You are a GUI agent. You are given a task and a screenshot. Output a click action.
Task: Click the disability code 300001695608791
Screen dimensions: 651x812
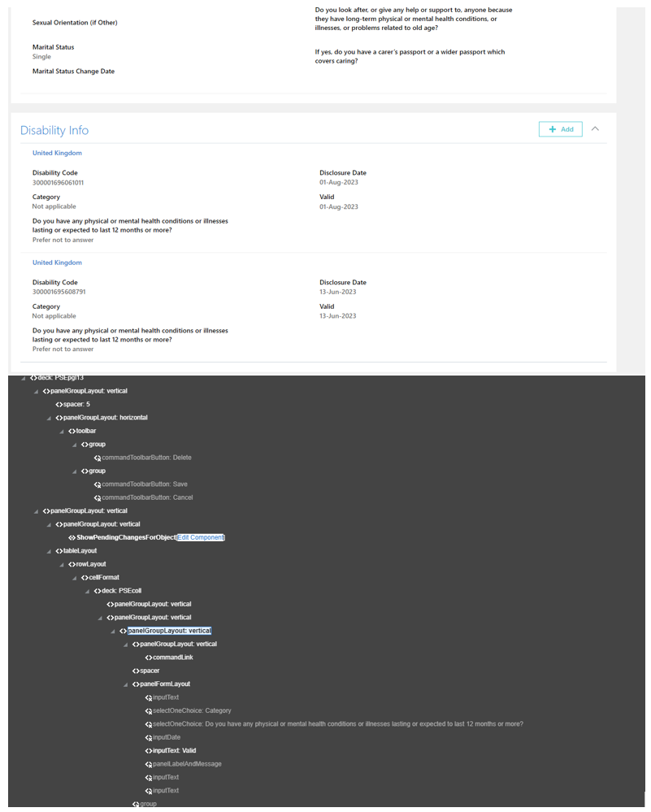click(x=59, y=292)
